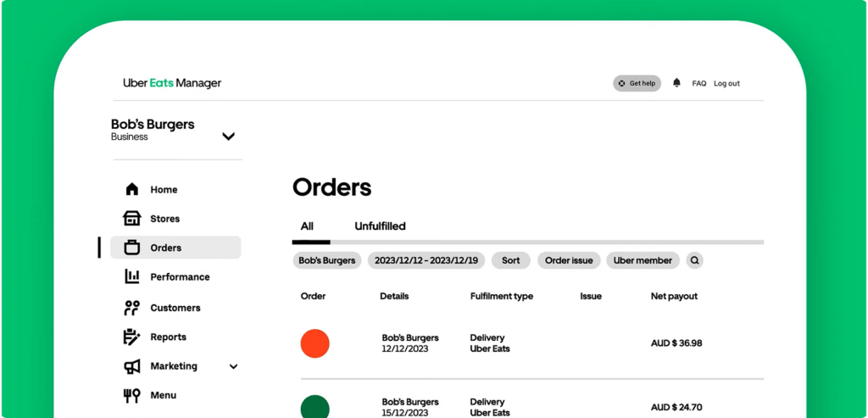Expand the Bob's Burgers business chevron
The height and width of the screenshot is (418, 868).
click(229, 137)
